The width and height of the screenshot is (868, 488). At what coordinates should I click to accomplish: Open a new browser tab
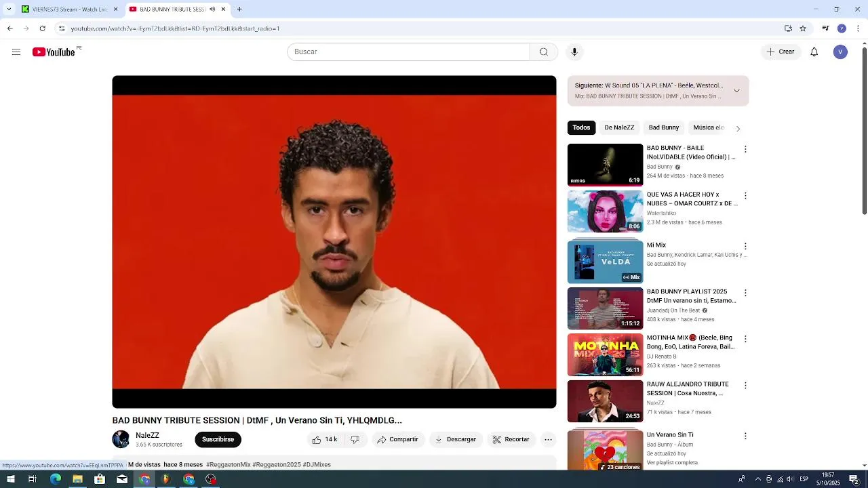pyautogui.click(x=239, y=9)
